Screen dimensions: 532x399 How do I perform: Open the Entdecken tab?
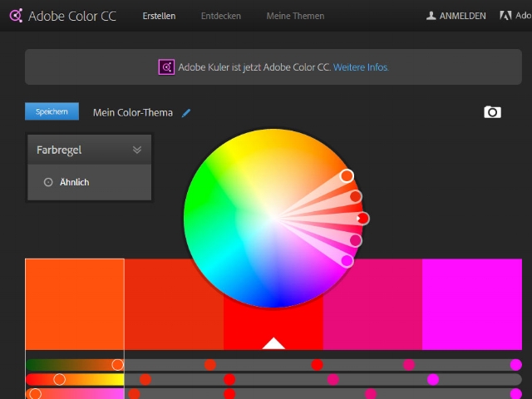(x=221, y=16)
